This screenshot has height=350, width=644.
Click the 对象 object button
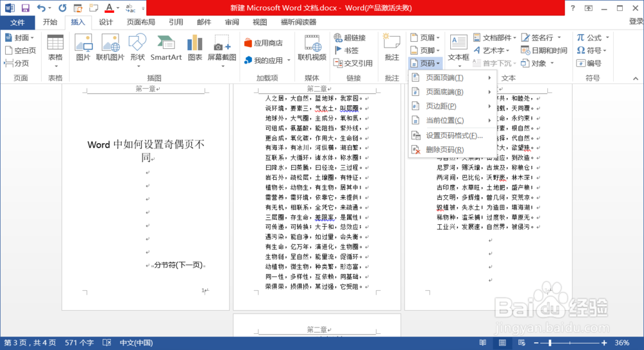click(538, 63)
